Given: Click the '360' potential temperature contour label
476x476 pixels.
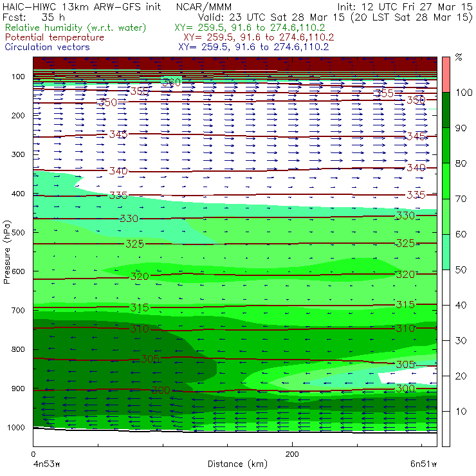Looking at the screenshot, I should click(x=172, y=82).
